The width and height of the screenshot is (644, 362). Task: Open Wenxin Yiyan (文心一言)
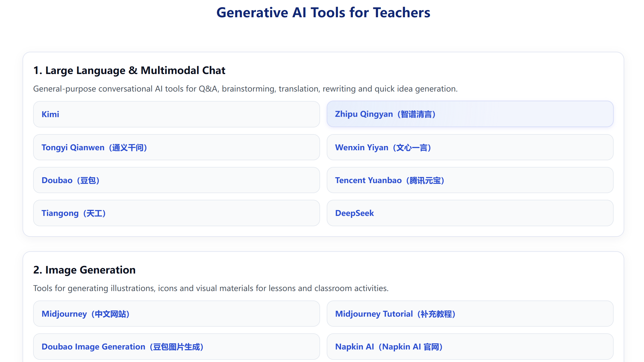click(x=383, y=147)
